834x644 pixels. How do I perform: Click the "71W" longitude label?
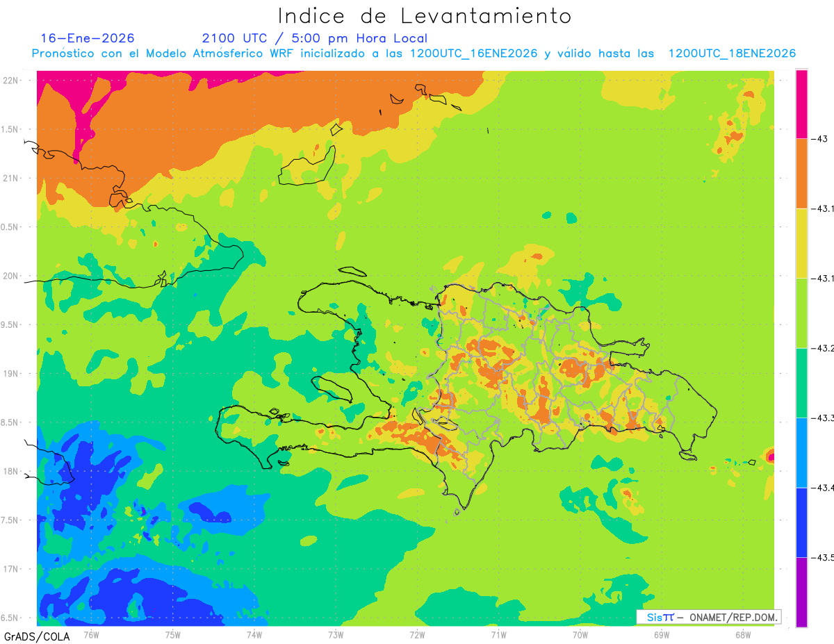498,634
